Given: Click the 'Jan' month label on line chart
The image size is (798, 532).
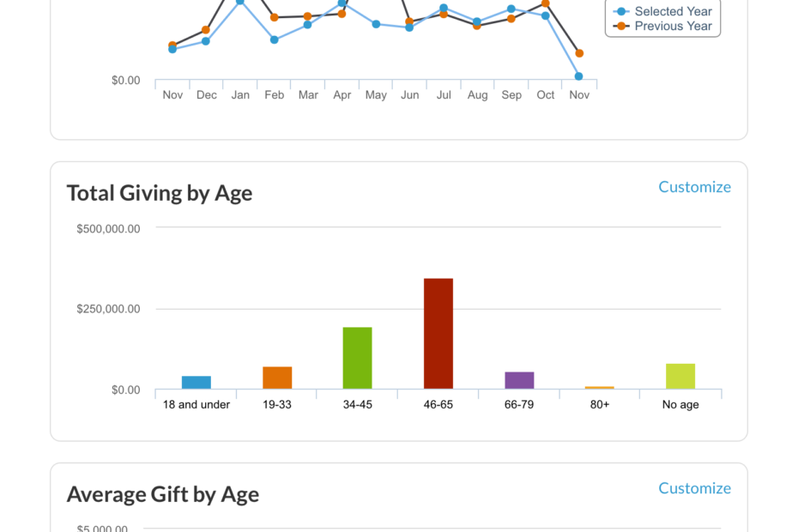Looking at the screenshot, I should coord(240,95).
